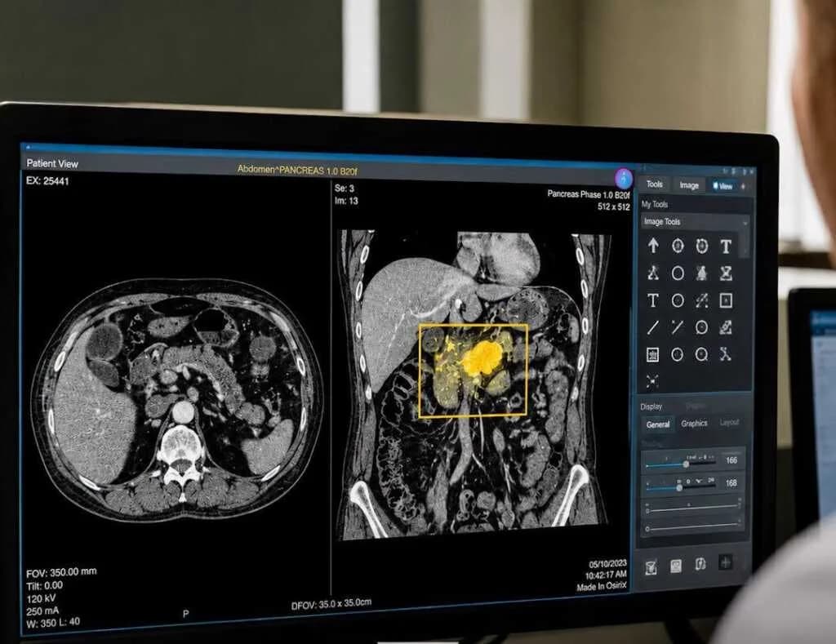Adjust the slider with value 166

point(680,464)
